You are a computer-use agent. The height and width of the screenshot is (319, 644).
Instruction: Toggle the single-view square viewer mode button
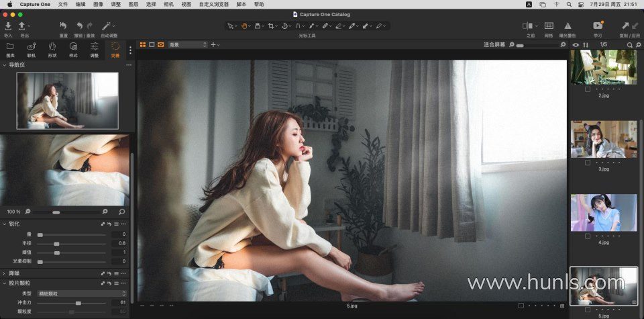click(152, 44)
